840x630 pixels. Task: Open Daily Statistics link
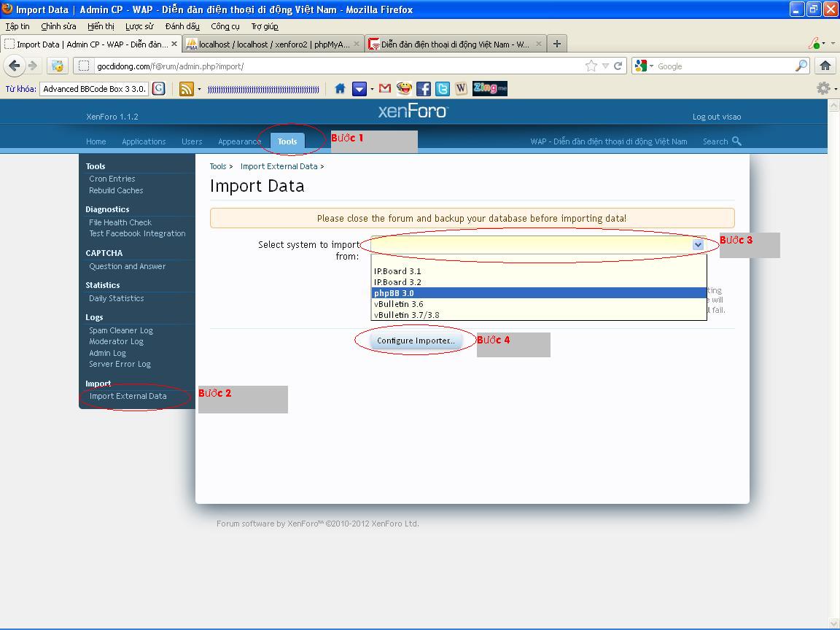click(x=116, y=298)
